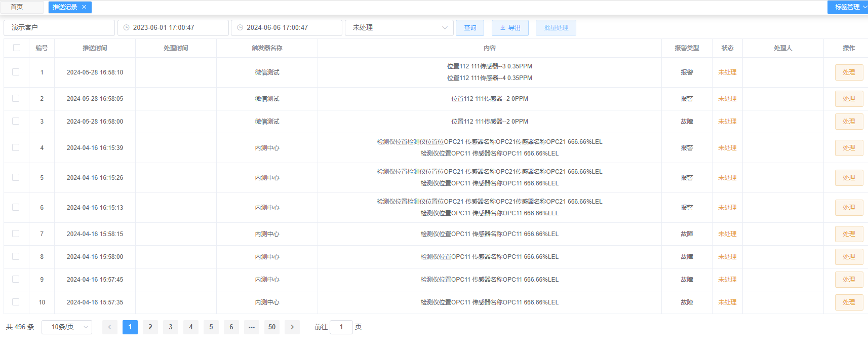This screenshot has width=868, height=347.
Task: Check the checkbox for row 1
Action: tap(16, 72)
